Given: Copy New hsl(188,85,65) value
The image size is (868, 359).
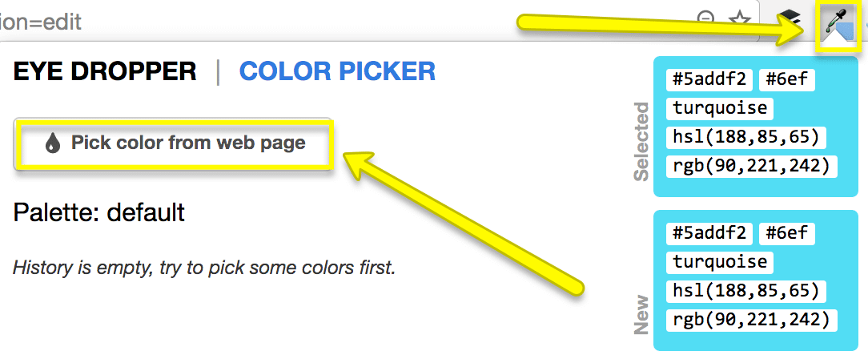Looking at the screenshot, I should click(x=745, y=291).
